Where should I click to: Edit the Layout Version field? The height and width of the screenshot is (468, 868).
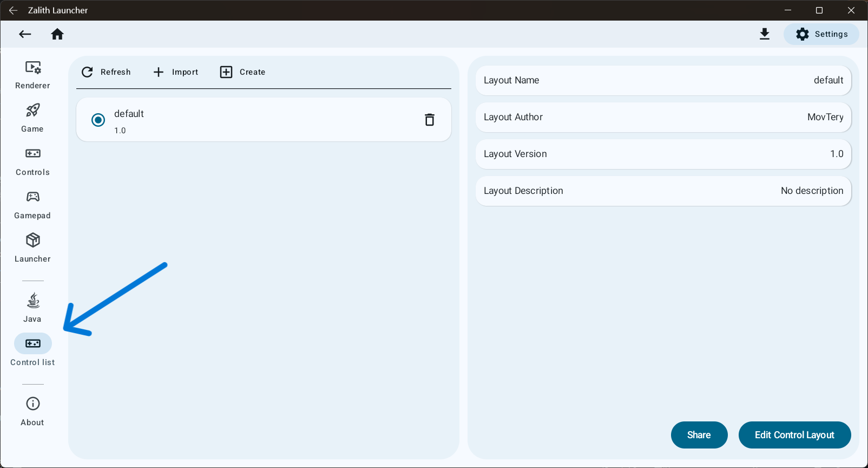pyautogui.click(x=663, y=154)
